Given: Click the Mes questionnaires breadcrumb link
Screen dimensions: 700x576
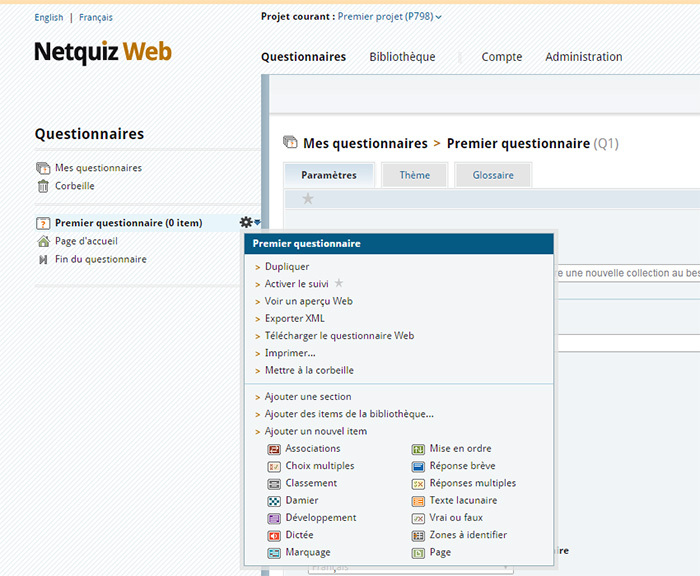Looking at the screenshot, I should [x=365, y=143].
